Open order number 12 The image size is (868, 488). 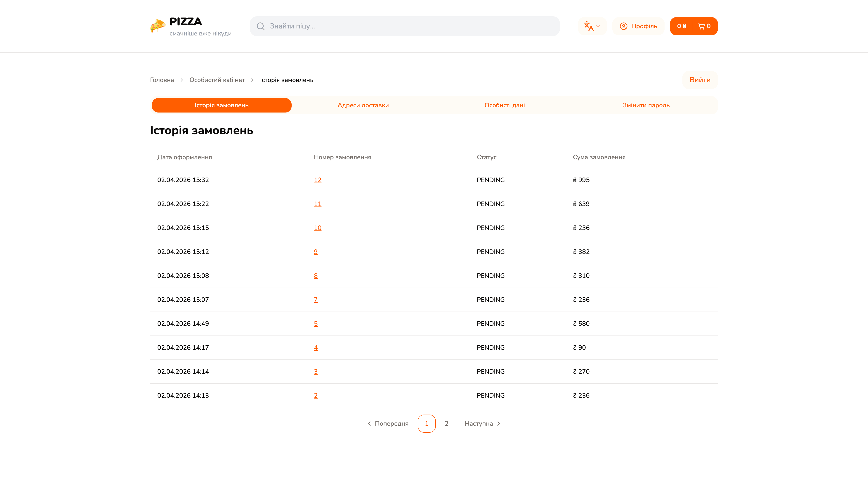(x=317, y=180)
